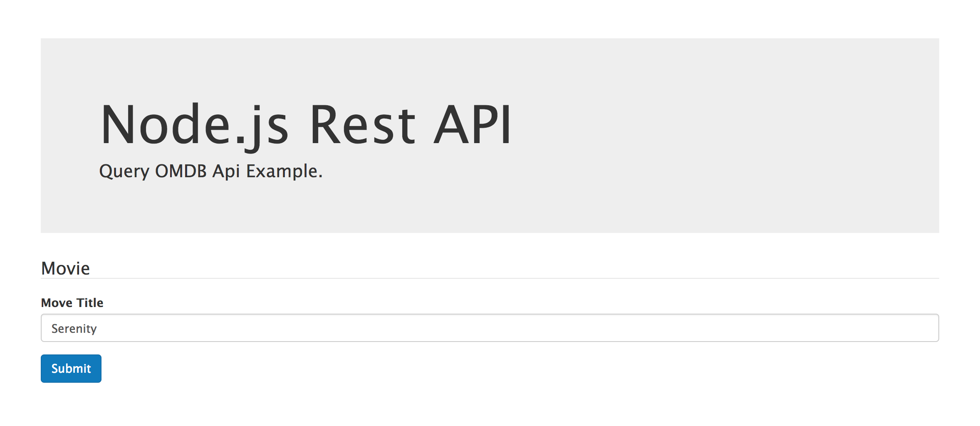Click the word Api in the subtitle
The height and width of the screenshot is (426, 980).
point(226,171)
